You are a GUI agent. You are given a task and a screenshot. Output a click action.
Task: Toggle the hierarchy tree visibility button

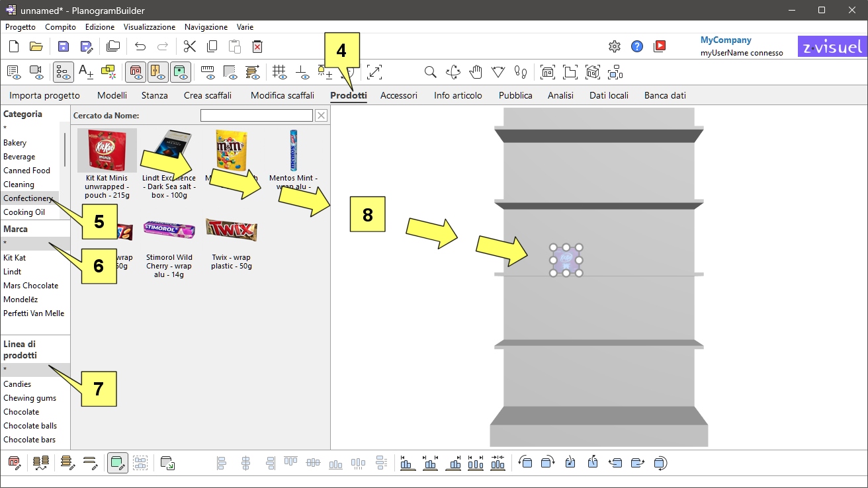64,71
